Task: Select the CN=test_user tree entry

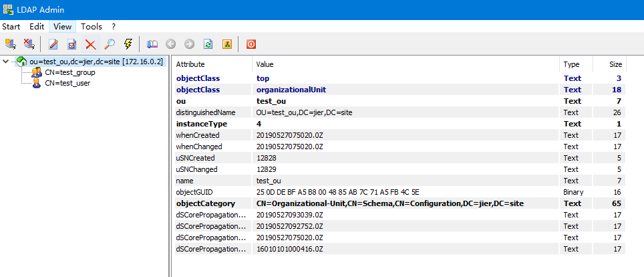Action: coord(67,83)
